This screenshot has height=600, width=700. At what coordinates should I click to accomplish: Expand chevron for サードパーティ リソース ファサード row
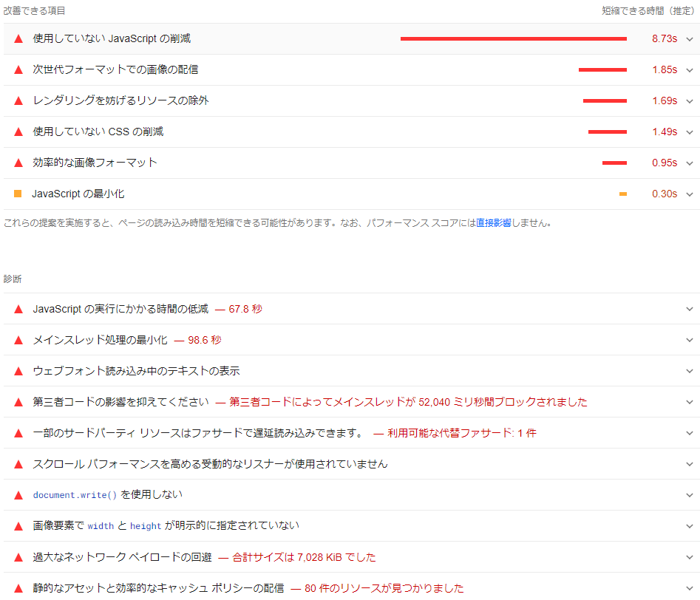[690, 433]
